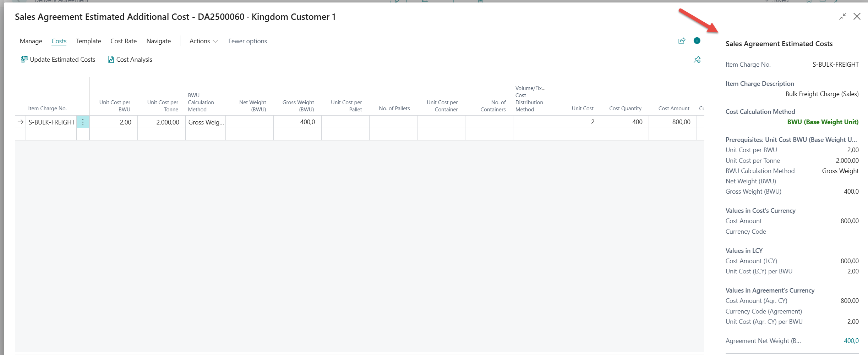The image size is (868, 355).
Task: Click Agreement Net Weight value 400,0 link
Action: [x=851, y=341]
